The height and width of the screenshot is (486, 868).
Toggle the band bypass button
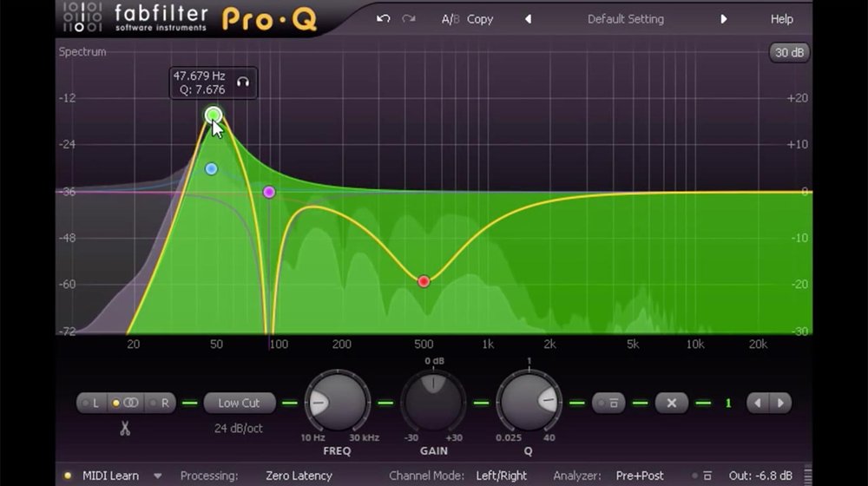click(x=608, y=403)
